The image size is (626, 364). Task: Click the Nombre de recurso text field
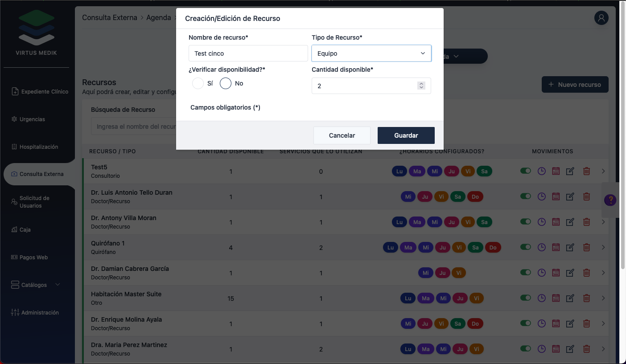248,53
